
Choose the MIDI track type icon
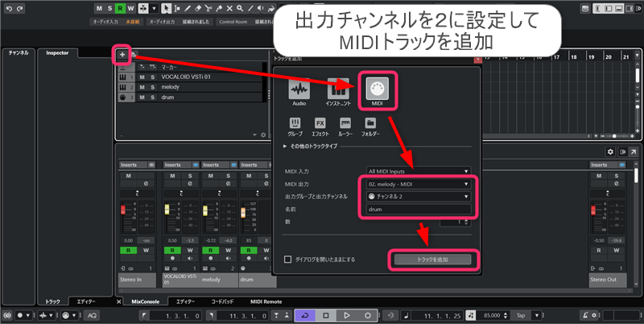377,88
